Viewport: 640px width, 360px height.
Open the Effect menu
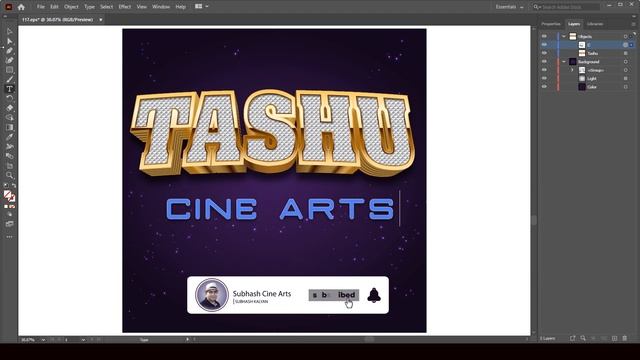124,7
